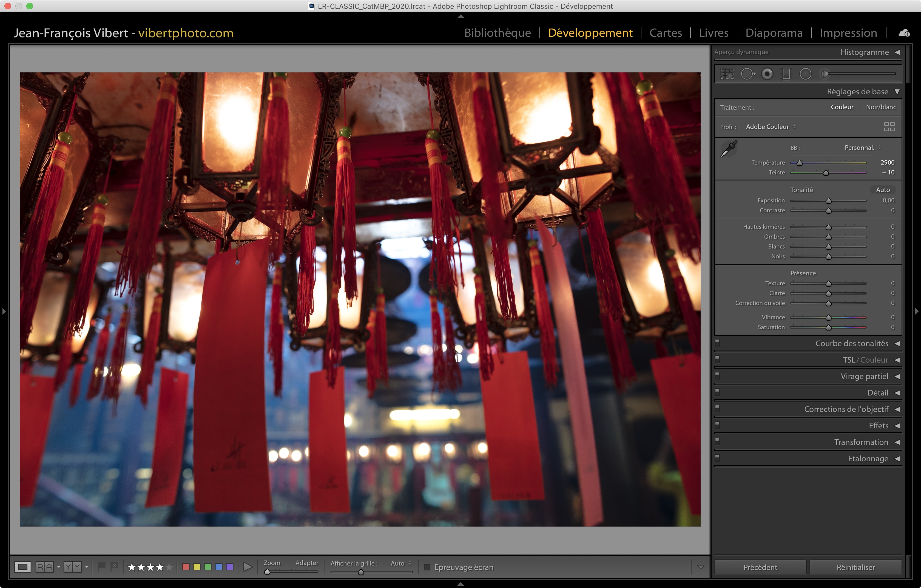921x588 pixels.
Task: Click the Auto tonality button
Action: point(883,190)
